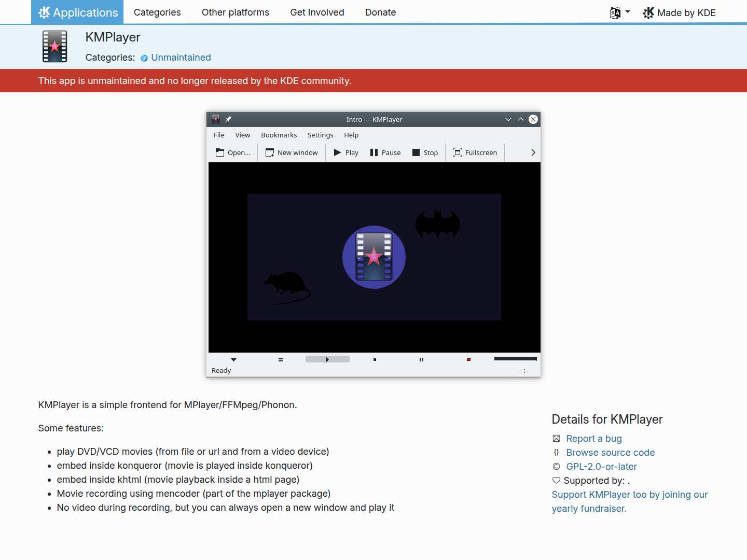Click the Made by KDE logo link
Image resolution: width=747 pixels, height=560 pixels.
679,12
